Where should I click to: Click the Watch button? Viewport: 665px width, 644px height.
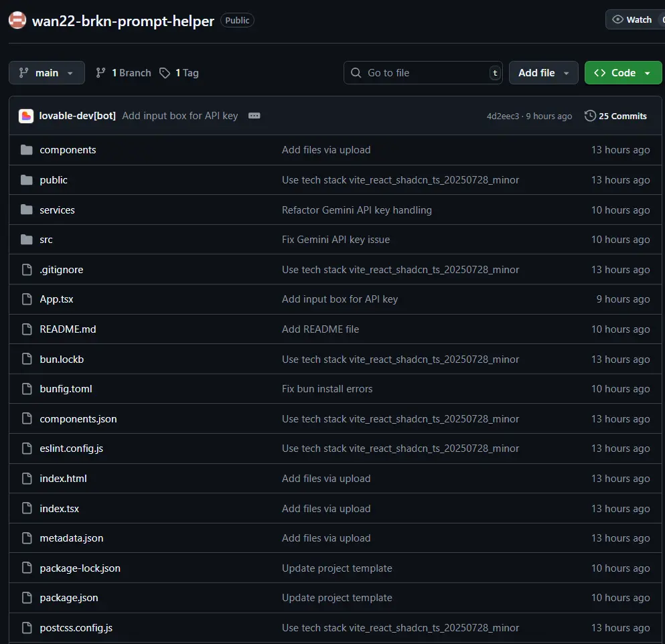[633, 19]
